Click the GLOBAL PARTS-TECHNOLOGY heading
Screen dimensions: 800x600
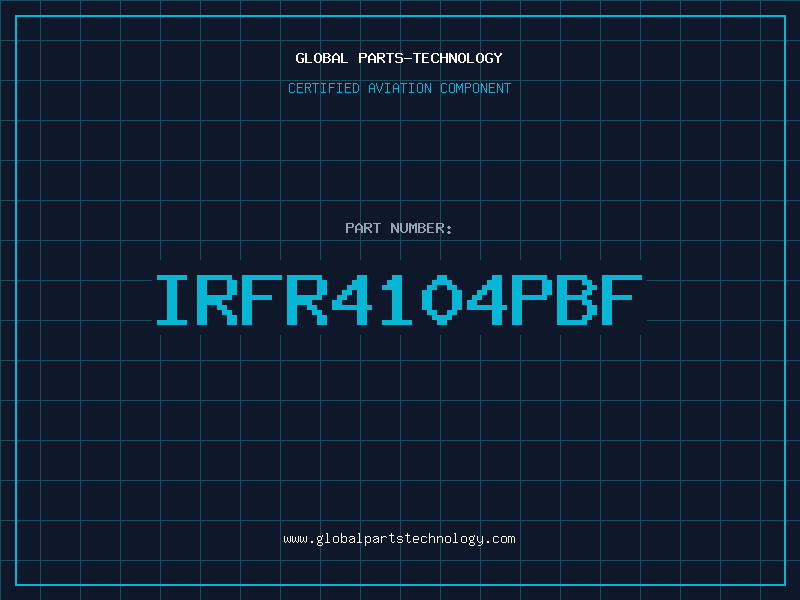click(x=399, y=58)
